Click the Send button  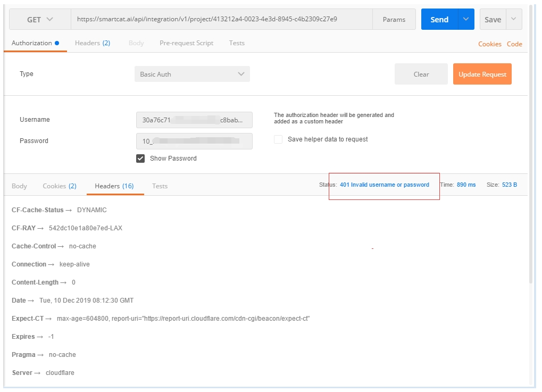point(439,19)
